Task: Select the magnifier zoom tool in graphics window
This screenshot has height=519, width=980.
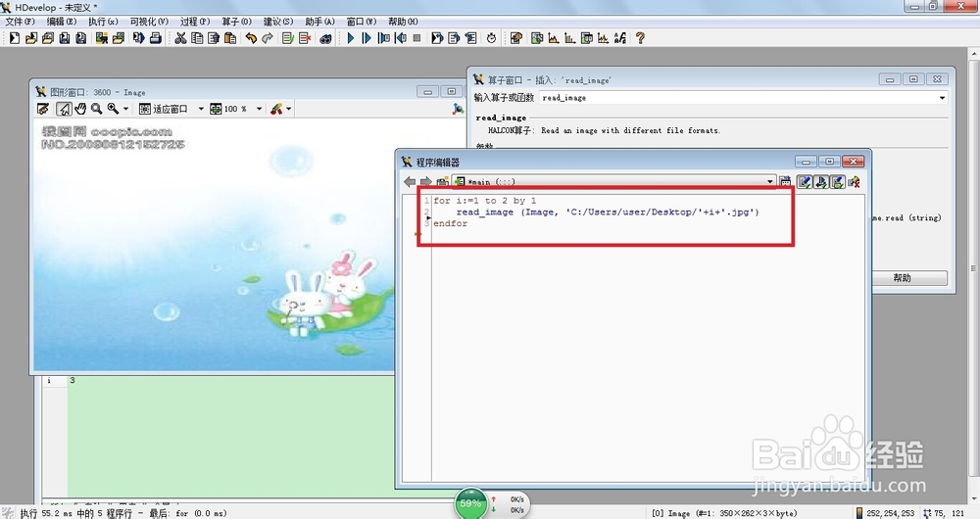Action: point(96,109)
